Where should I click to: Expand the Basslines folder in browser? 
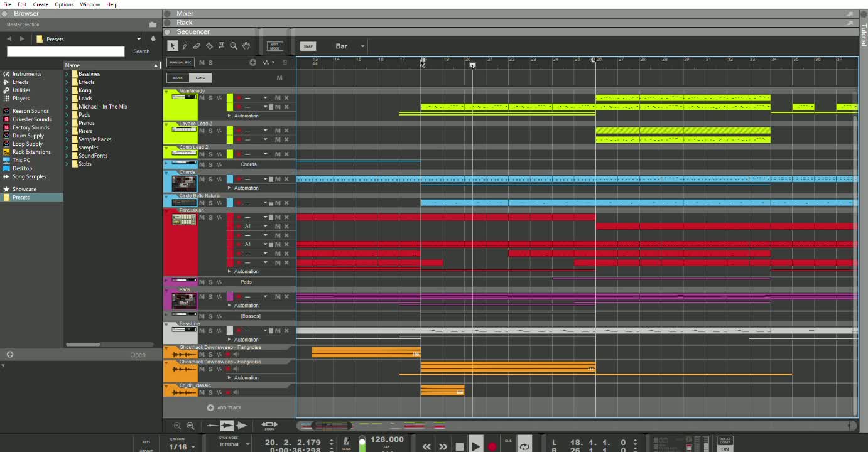click(x=67, y=74)
